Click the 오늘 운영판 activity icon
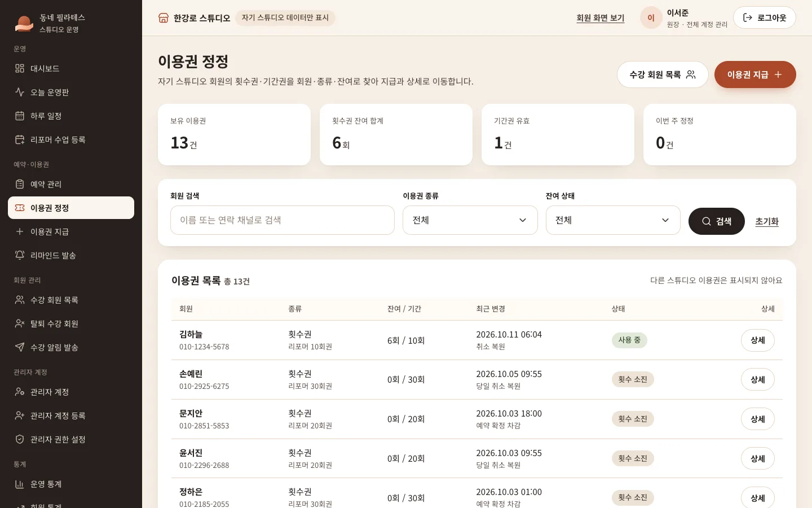 (x=20, y=92)
